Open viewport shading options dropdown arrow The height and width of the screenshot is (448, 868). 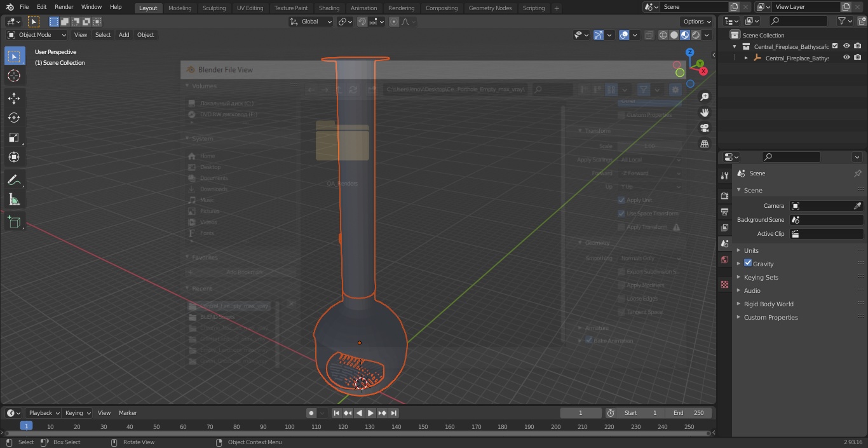pos(707,35)
